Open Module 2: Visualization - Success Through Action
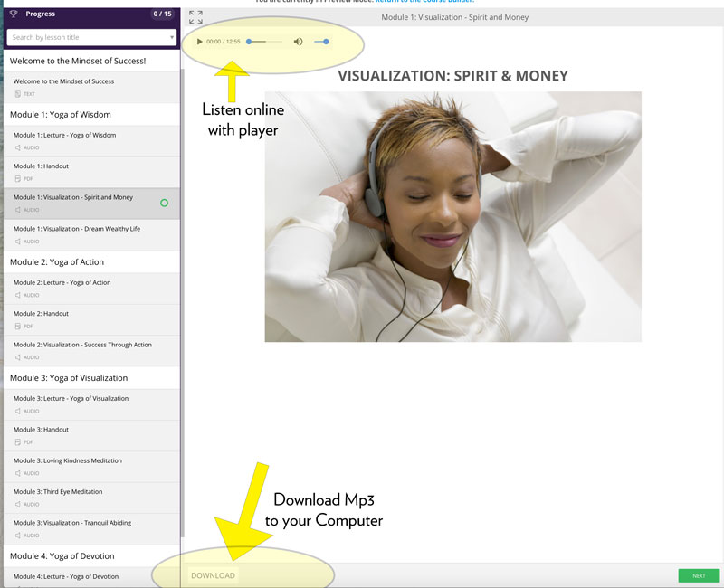The height and width of the screenshot is (588, 724). 91,351
